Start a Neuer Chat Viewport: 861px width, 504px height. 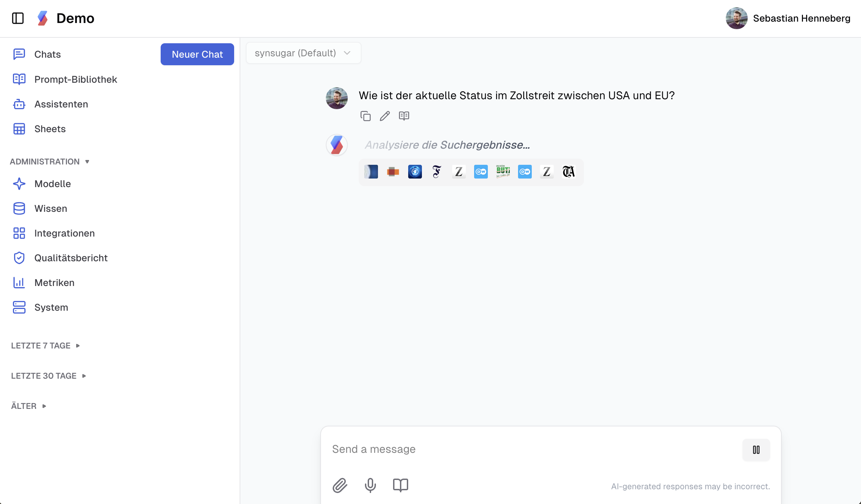(x=197, y=54)
